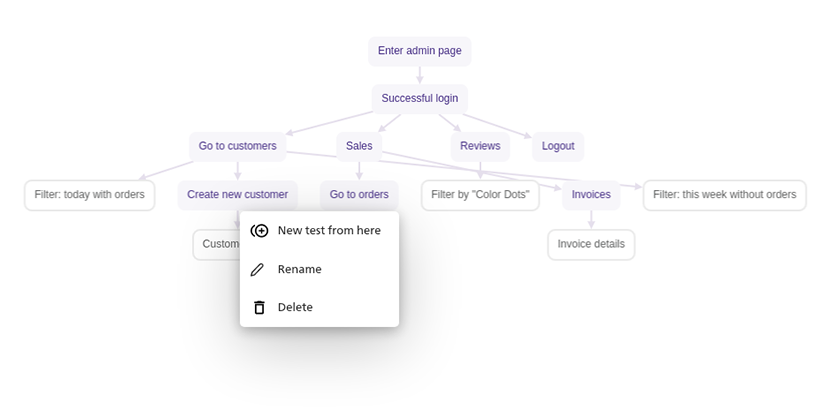Click the "Enter admin page" node

pos(419,51)
